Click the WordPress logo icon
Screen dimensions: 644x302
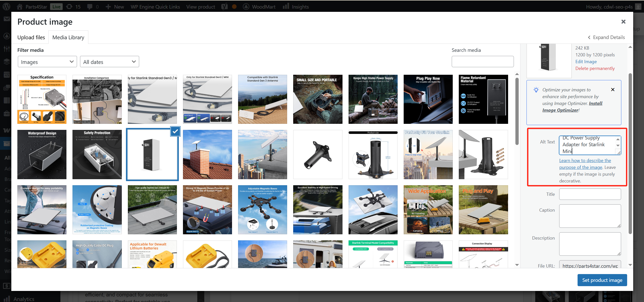point(7,7)
